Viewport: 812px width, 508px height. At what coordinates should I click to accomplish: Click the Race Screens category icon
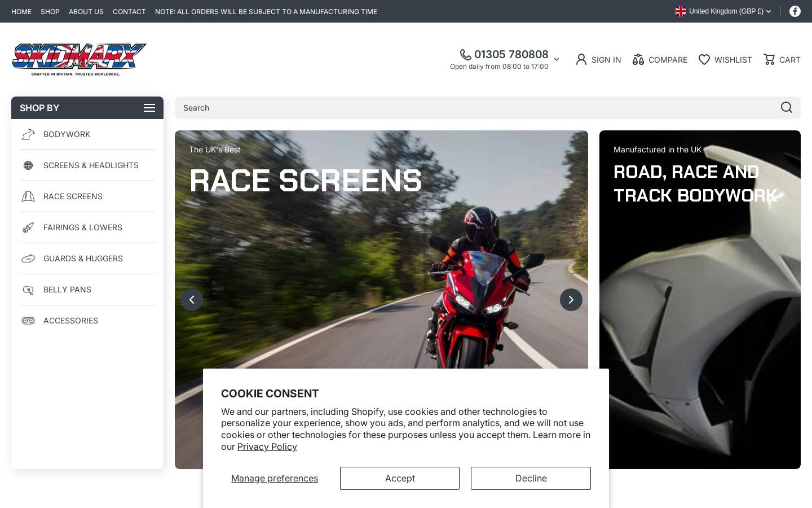tap(28, 196)
